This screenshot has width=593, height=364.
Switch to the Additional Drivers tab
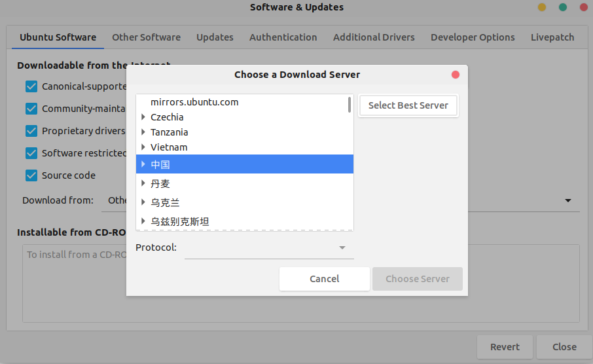[374, 37]
